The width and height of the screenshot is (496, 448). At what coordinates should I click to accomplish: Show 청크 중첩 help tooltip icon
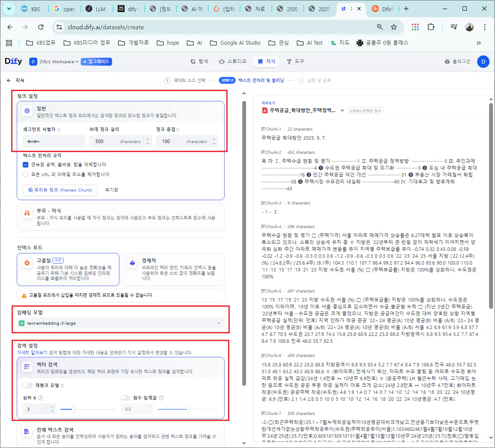pyautogui.click(x=178, y=129)
